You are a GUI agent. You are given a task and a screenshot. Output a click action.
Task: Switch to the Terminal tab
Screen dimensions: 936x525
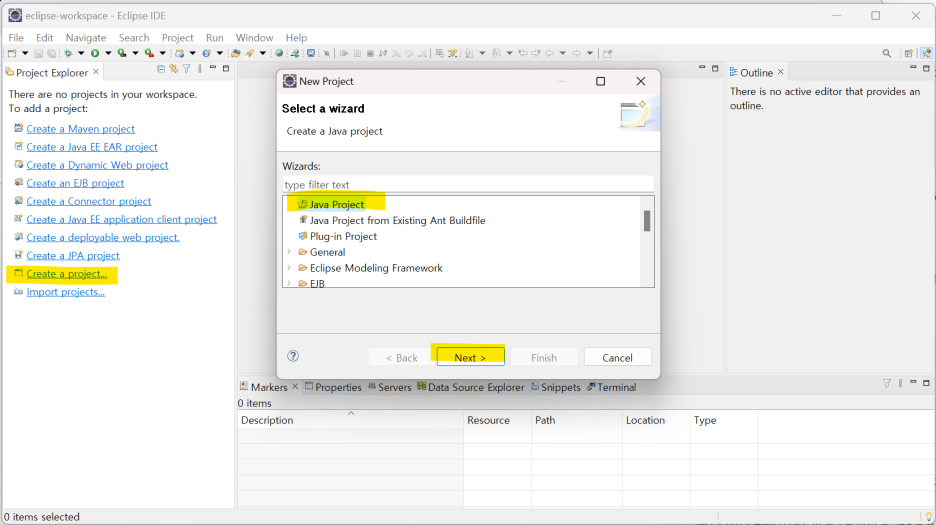612,387
